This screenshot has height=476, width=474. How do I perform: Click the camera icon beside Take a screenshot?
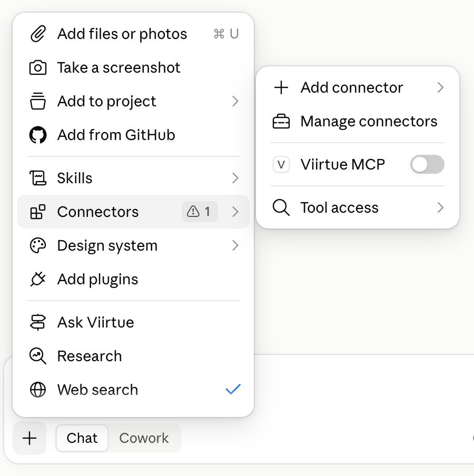[38, 67]
